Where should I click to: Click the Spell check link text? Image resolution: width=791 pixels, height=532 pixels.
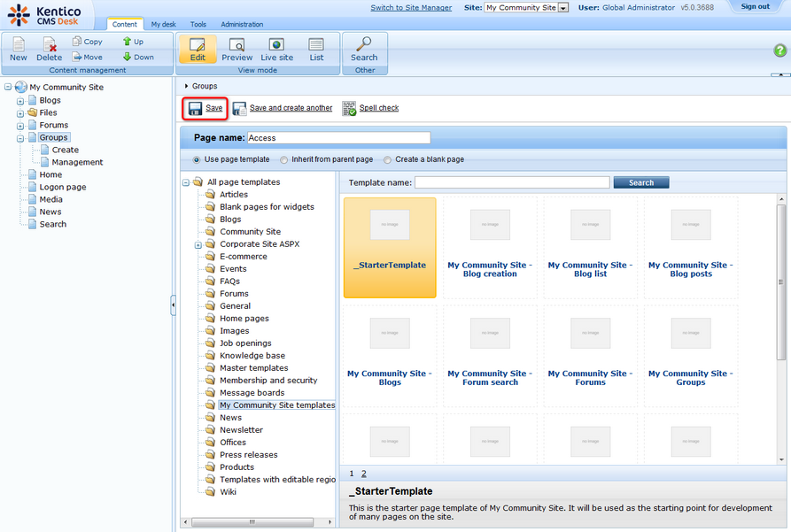[x=379, y=108]
